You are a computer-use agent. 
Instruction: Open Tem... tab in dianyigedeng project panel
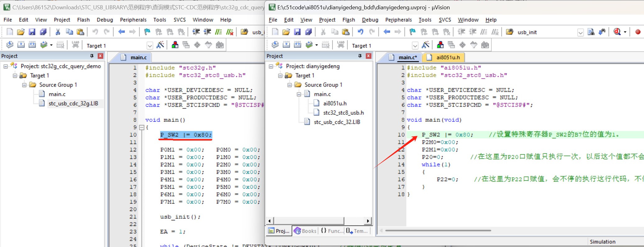tap(357, 231)
